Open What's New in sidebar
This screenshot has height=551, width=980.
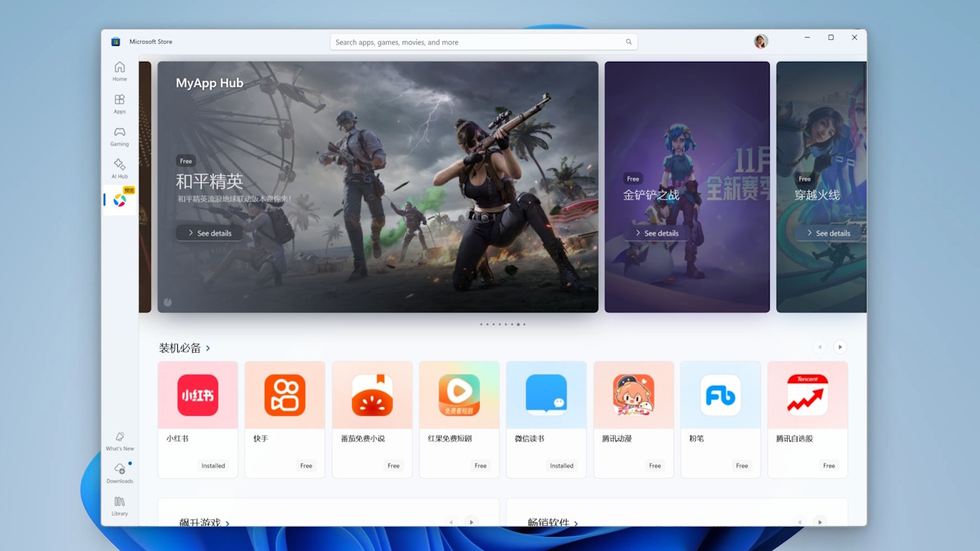[x=120, y=442]
